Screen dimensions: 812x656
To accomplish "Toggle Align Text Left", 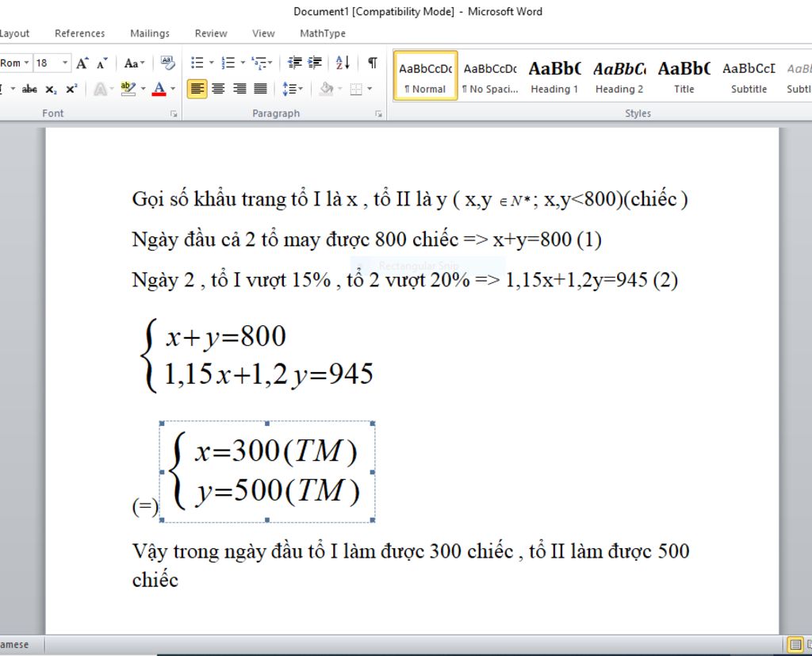I will pyautogui.click(x=197, y=89).
